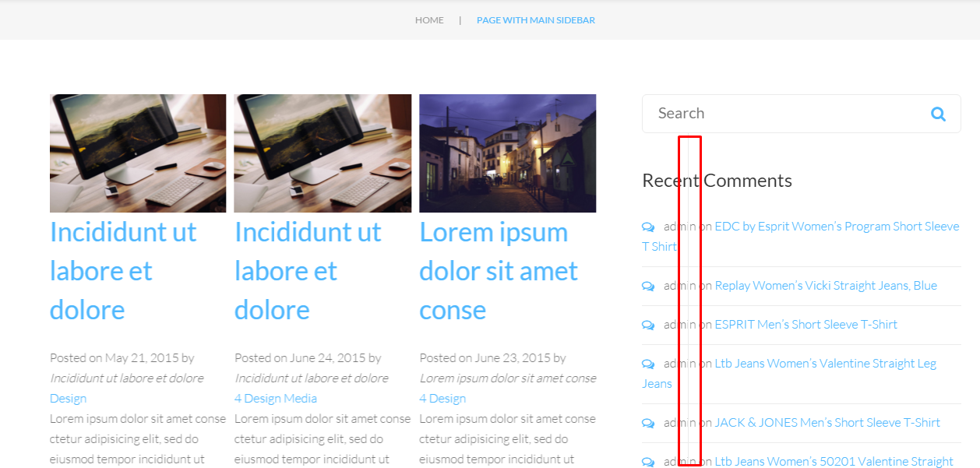
Task: Open 4 Design Media category link
Action: 276,399
